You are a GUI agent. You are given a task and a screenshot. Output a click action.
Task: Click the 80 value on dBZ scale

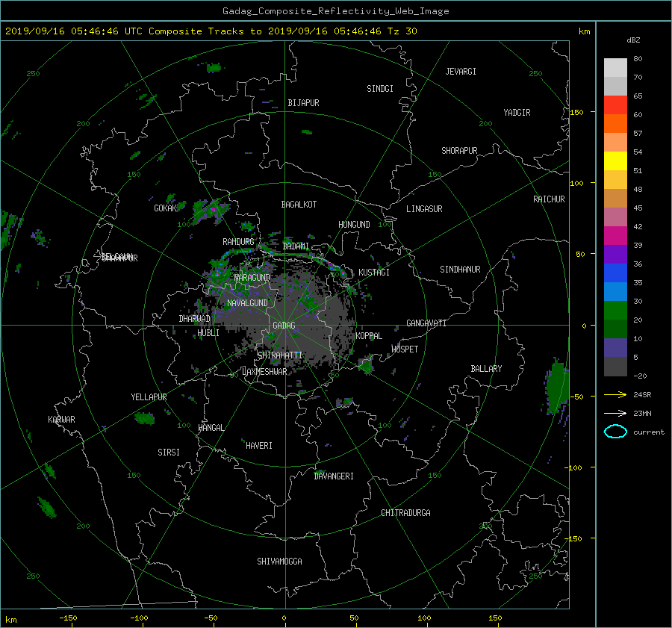[638, 58]
